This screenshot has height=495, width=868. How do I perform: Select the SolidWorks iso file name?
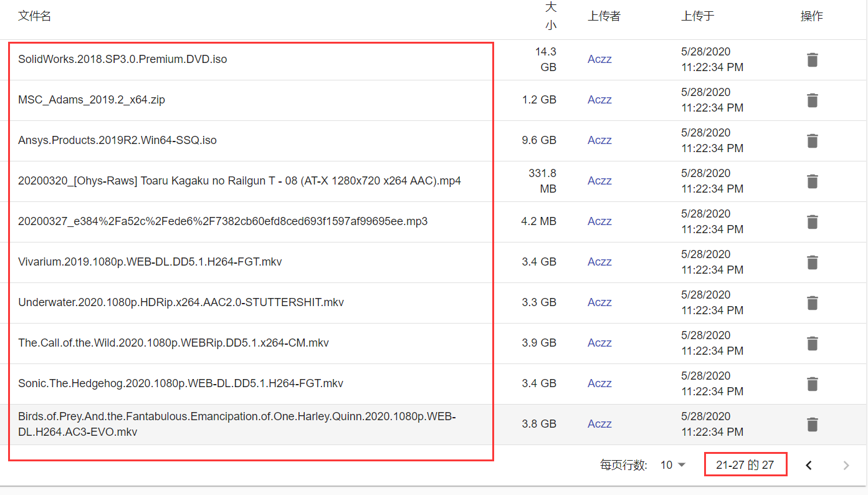point(122,59)
